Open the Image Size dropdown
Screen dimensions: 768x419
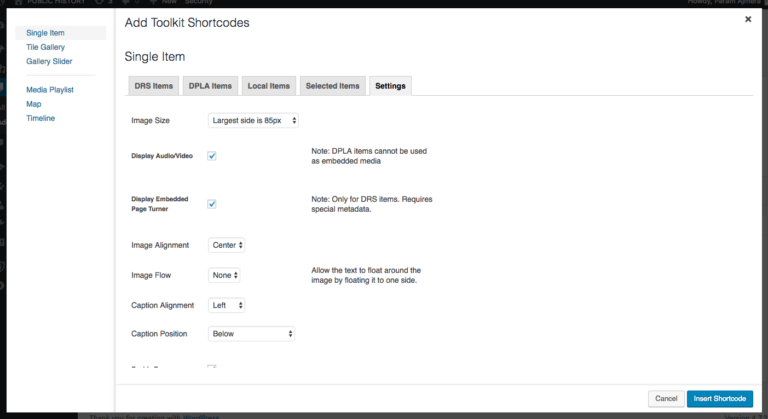(253, 120)
